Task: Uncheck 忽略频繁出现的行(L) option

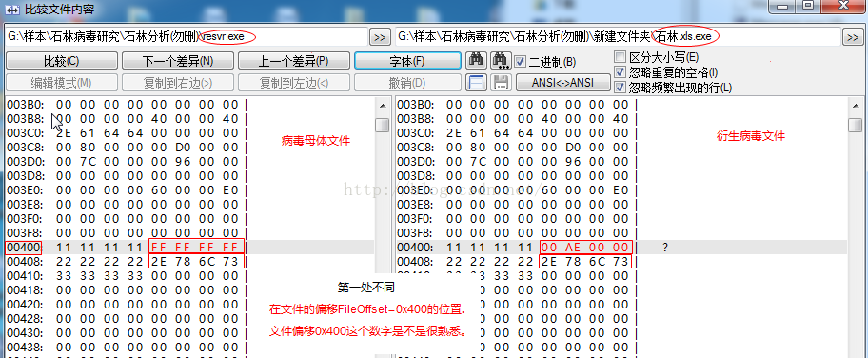Action: pyautogui.click(x=620, y=88)
